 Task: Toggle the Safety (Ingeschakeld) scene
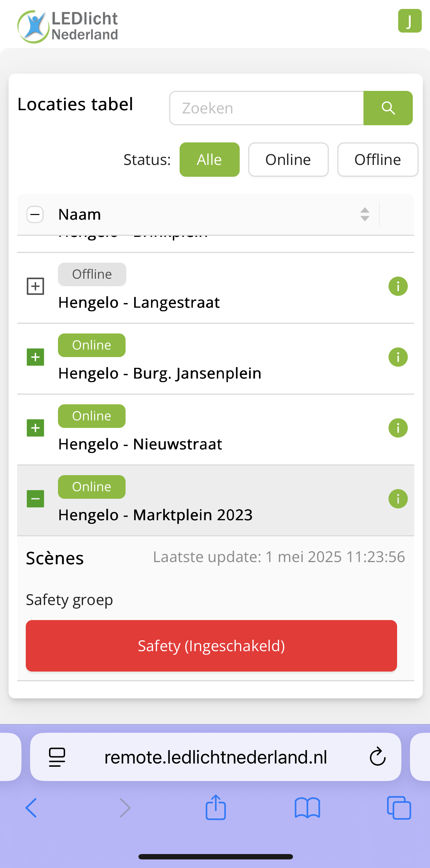click(211, 646)
